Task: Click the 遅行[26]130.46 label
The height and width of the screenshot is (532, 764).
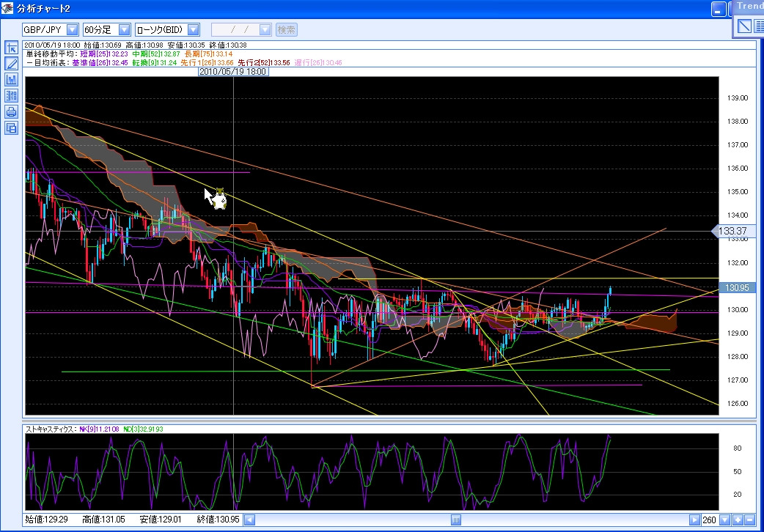Action: point(318,63)
